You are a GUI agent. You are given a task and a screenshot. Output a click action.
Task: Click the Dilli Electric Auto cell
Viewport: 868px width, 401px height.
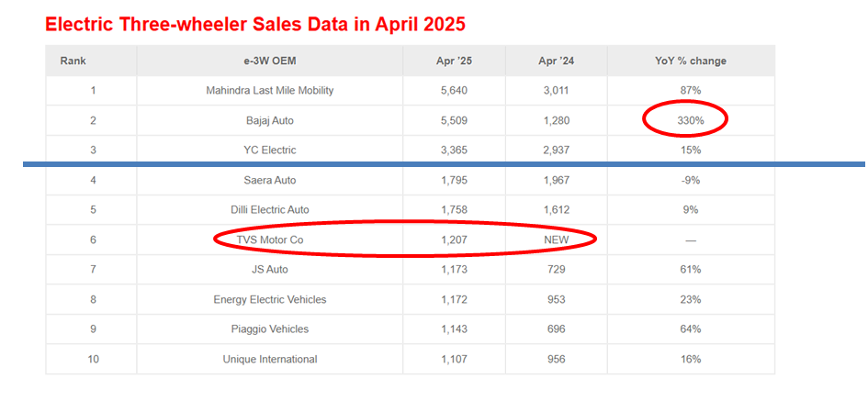click(x=269, y=209)
